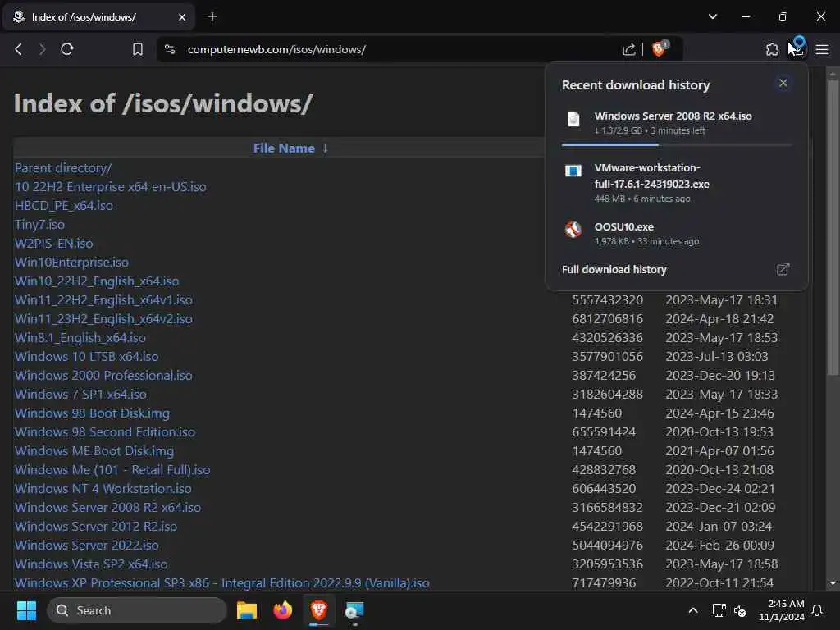Open a new browser tab
This screenshot has width=840, height=630.
tap(212, 16)
